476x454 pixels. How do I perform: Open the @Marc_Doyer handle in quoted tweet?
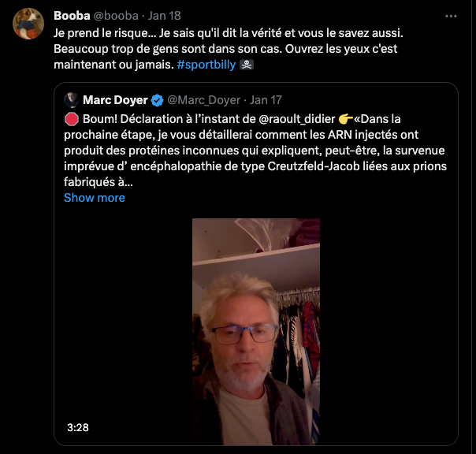click(x=203, y=100)
